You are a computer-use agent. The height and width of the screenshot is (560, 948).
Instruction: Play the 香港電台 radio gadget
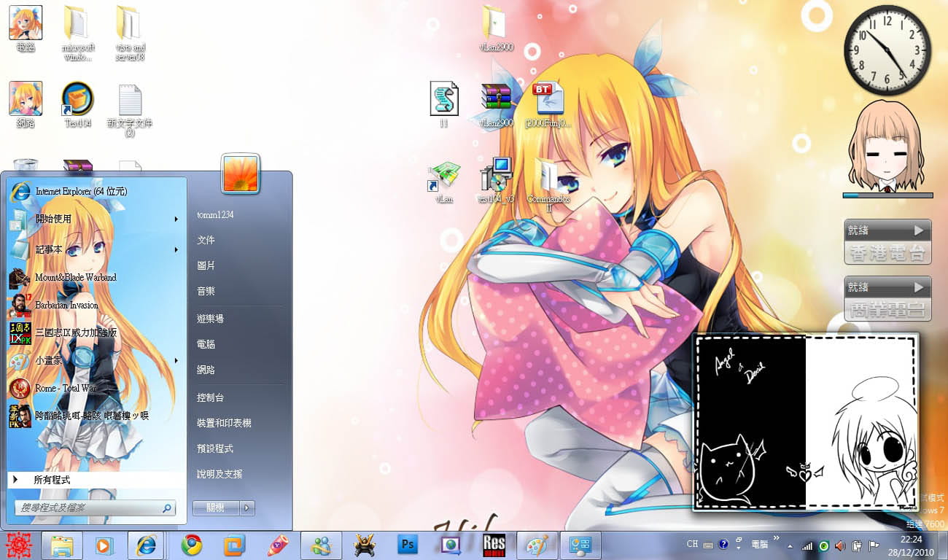tap(918, 230)
